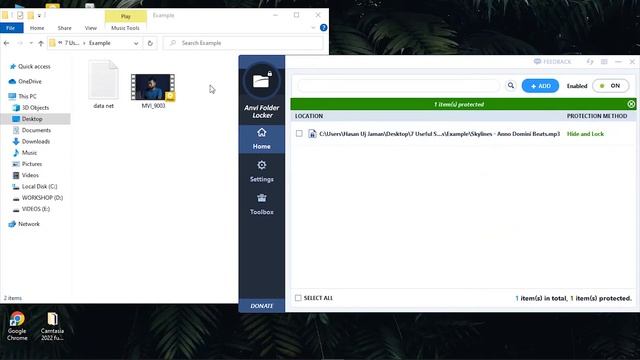Open the Anvi title bar menu grid icon
The width and height of the screenshot is (640, 360).
coord(604,62)
